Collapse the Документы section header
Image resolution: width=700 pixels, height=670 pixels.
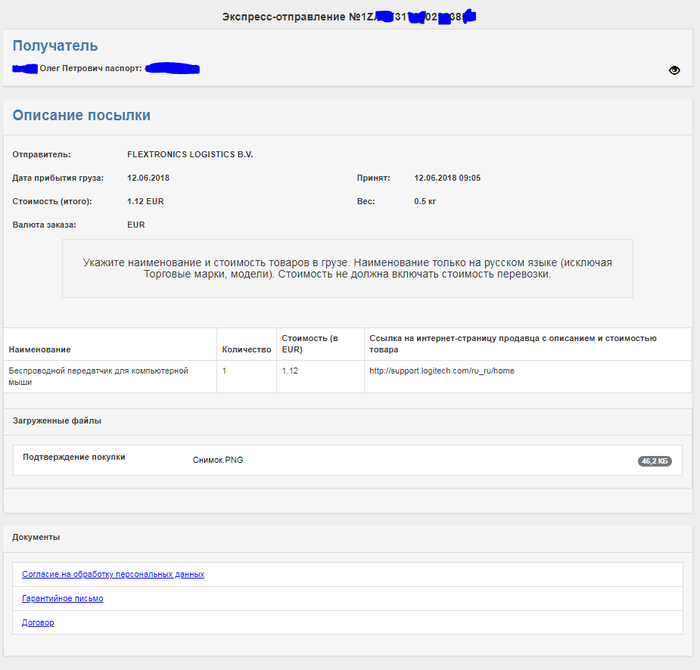point(36,537)
